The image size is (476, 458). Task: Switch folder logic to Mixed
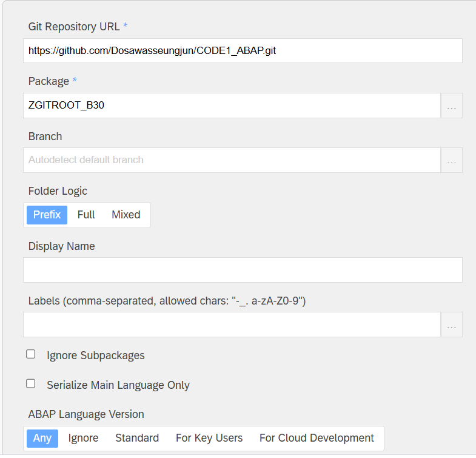tap(126, 215)
